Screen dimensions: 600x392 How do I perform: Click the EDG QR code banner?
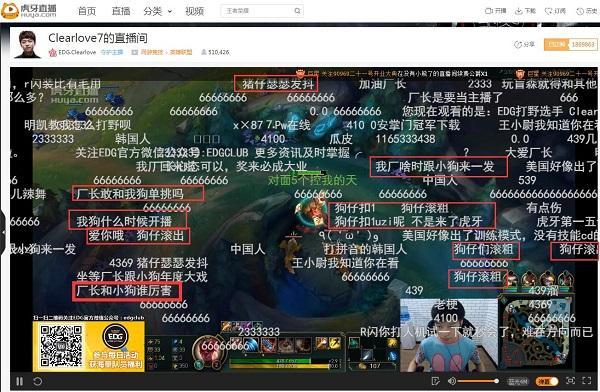(89, 346)
